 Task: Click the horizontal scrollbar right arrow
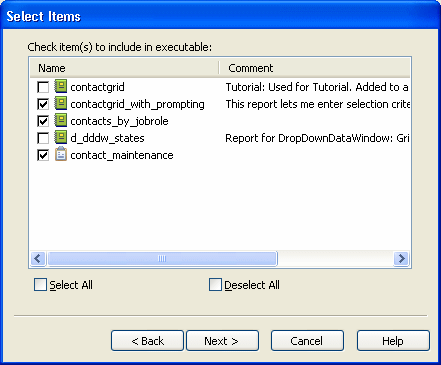click(401, 258)
